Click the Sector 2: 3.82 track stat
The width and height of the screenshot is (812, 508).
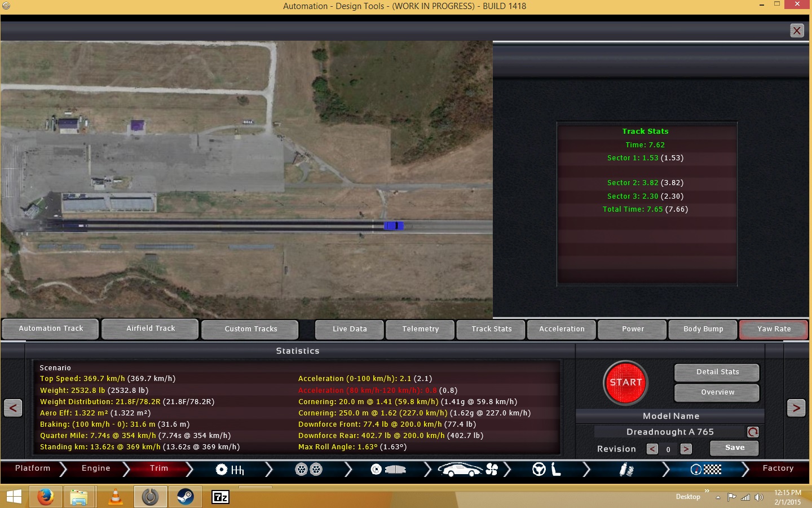(x=645, y=183)
